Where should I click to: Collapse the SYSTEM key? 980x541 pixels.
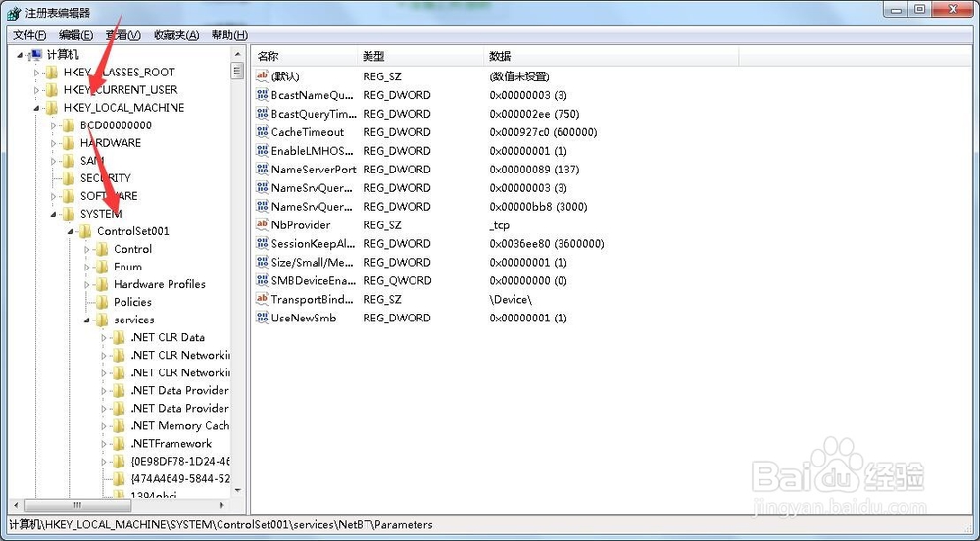click(53, 215)
